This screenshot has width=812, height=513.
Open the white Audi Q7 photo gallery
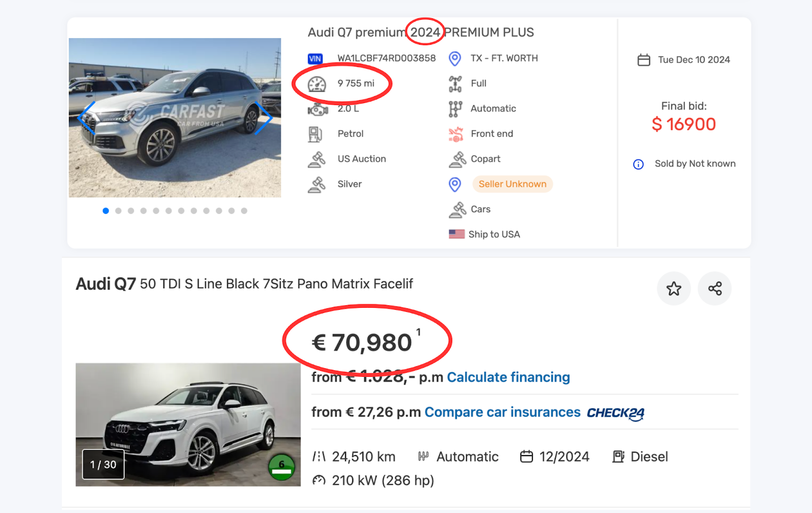(x=188, y=425)
